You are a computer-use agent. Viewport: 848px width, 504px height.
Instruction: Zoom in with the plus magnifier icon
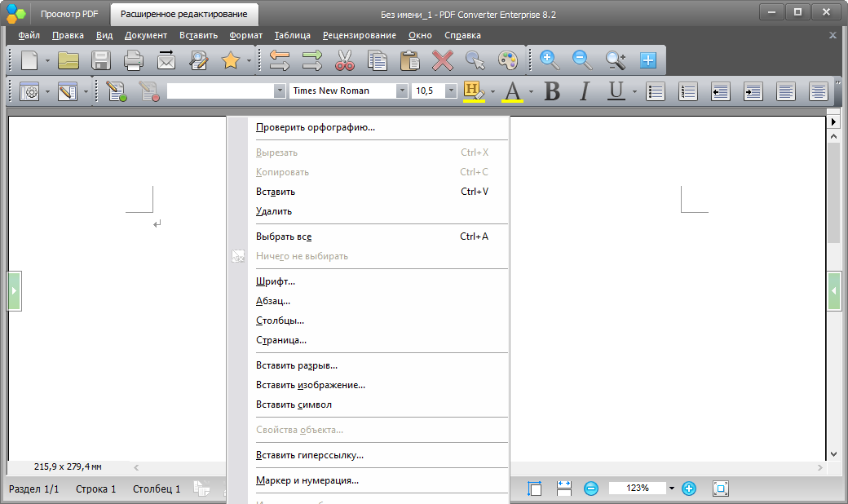pyautogui.click(x=550, y=60)
